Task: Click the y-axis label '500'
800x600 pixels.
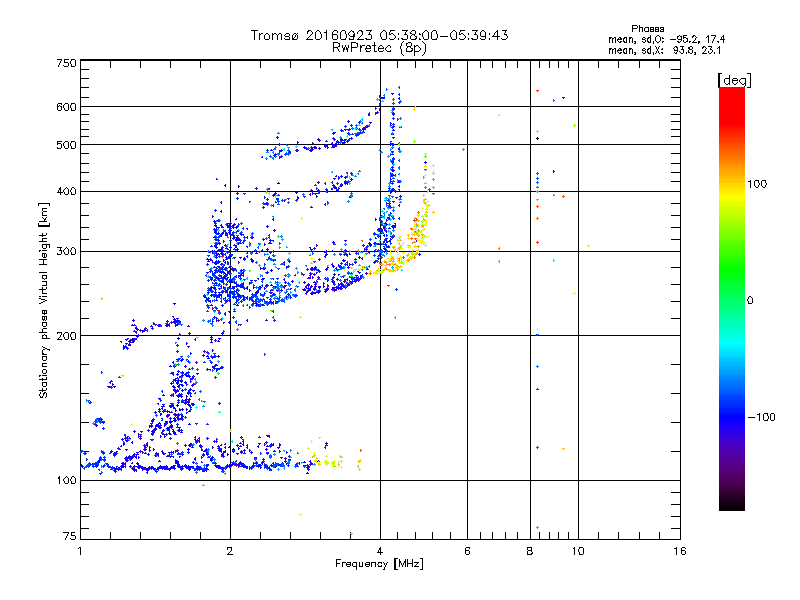Action: [x=66, y=145]
